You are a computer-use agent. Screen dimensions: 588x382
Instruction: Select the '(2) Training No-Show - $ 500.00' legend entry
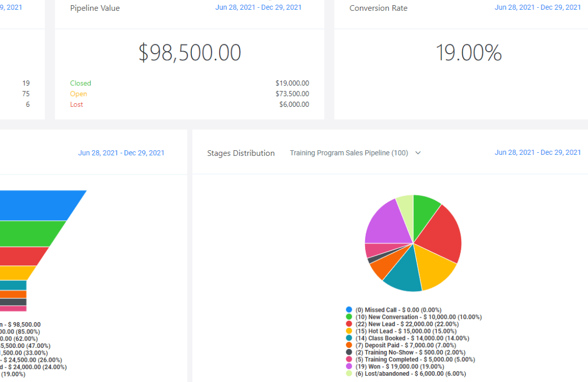[410, 353]
